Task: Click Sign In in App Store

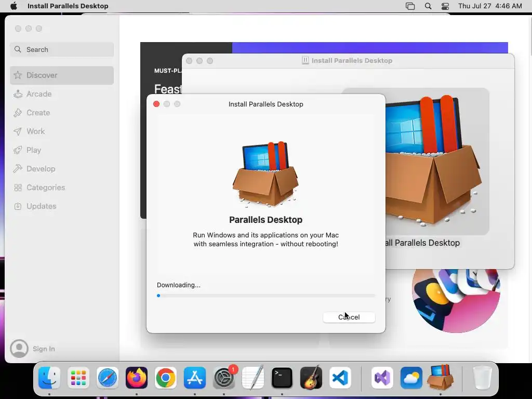Action: pyautogui.click(x=44, y=349)
